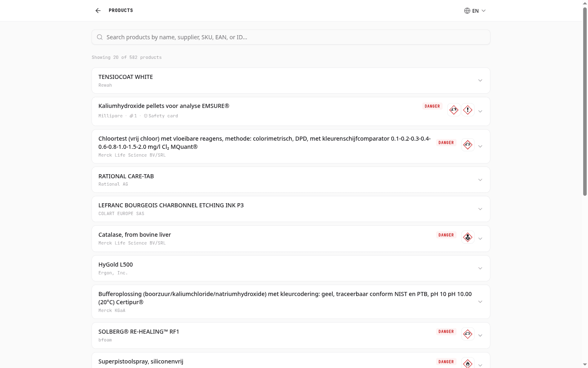Image resolution: width=588 pixels, height=368 pixels.
Task: Focus the product search input field
Action: [291, 37]
